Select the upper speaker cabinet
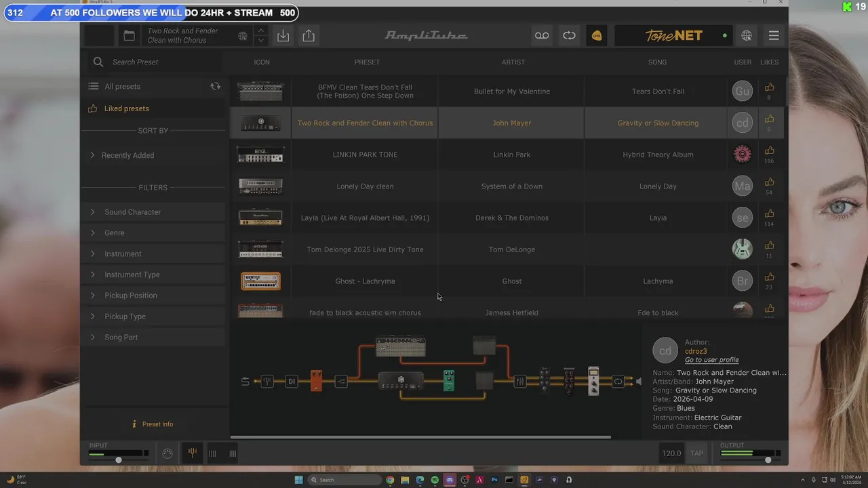 pos(484,346)
